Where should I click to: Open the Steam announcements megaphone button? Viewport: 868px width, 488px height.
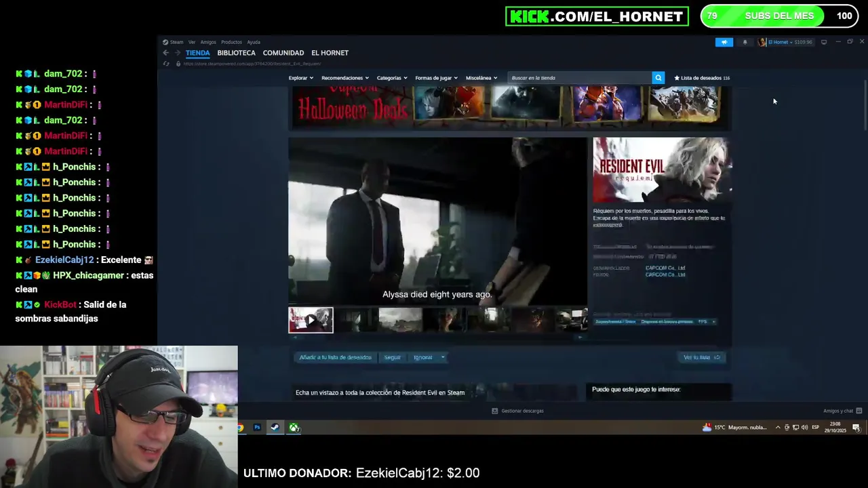tap(724, 42)
